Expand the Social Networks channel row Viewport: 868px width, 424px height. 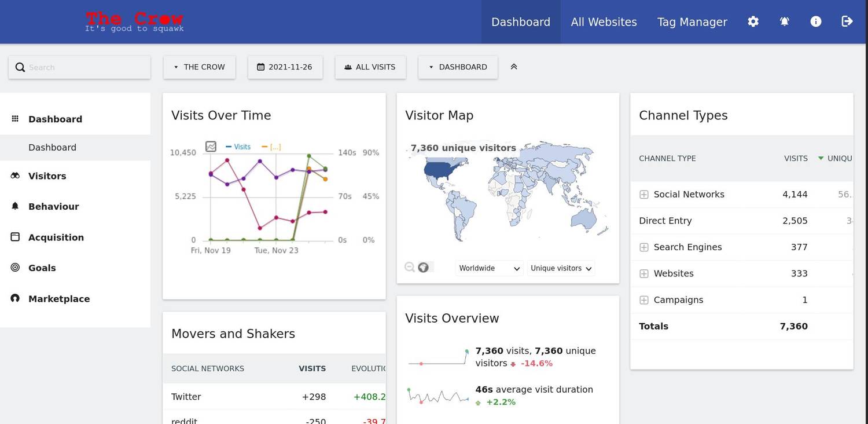click(644, 195)
